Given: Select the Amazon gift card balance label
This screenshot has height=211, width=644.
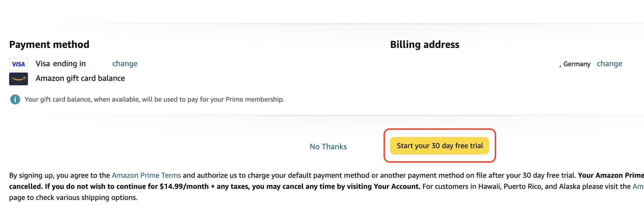Looking at the screenshot, I should (80, 78).
